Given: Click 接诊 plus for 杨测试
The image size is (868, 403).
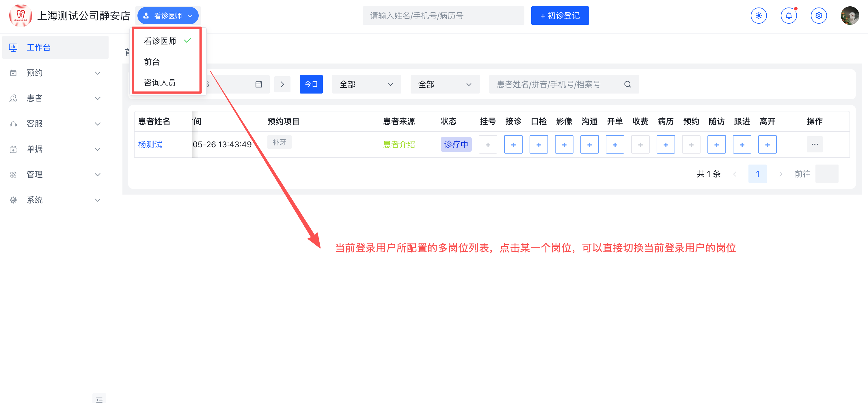Looking at the screenshot, I should pos(513,145).
